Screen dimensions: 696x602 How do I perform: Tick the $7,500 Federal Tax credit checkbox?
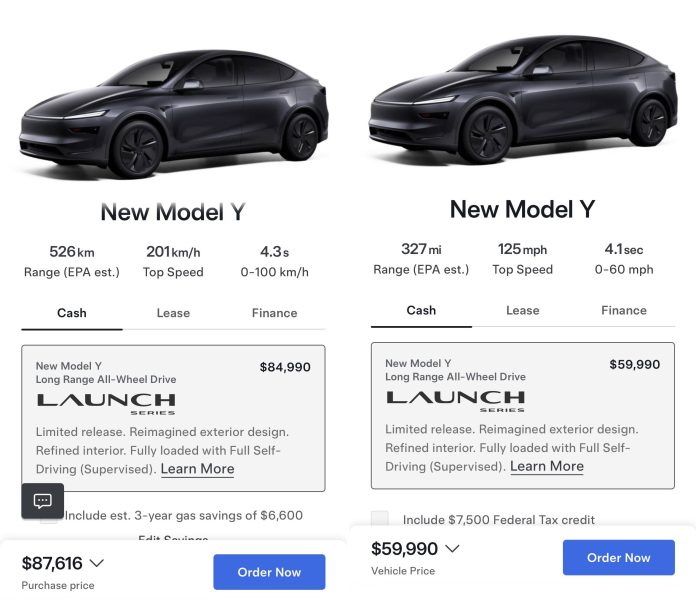pyautogui.click(x=380, y=519)
